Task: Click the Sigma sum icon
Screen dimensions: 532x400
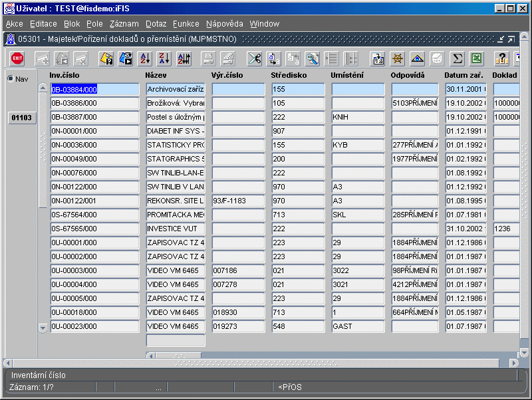Action: 457,58
